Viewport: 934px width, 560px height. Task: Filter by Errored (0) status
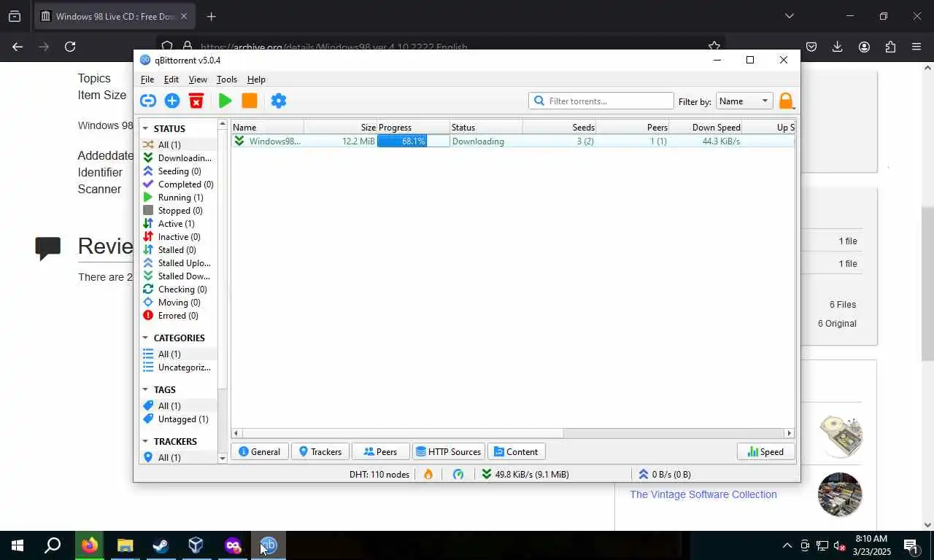pos(178,316)
